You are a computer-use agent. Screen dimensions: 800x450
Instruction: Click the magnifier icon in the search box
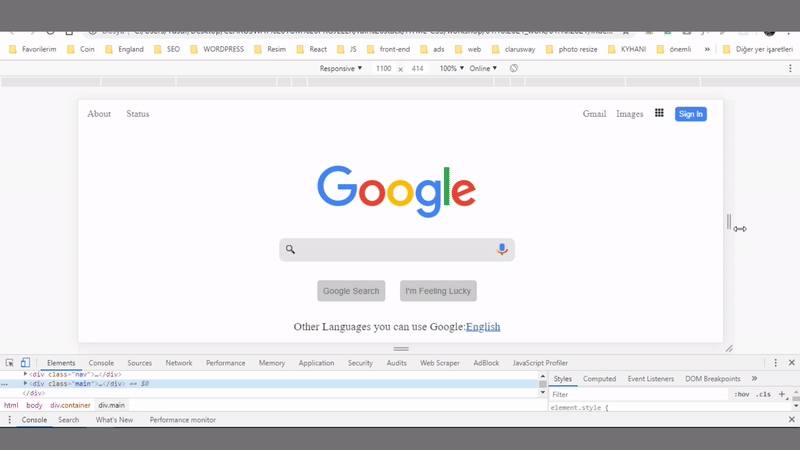(290, 249)
